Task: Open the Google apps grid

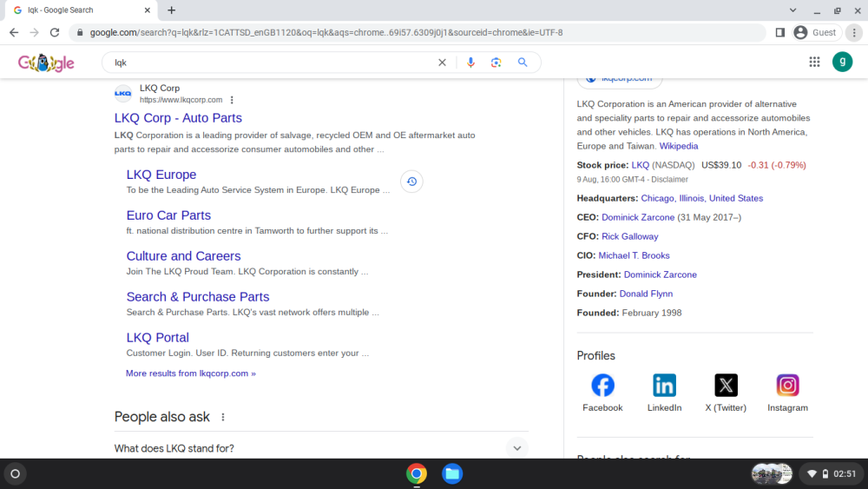Action: point(814,62)
